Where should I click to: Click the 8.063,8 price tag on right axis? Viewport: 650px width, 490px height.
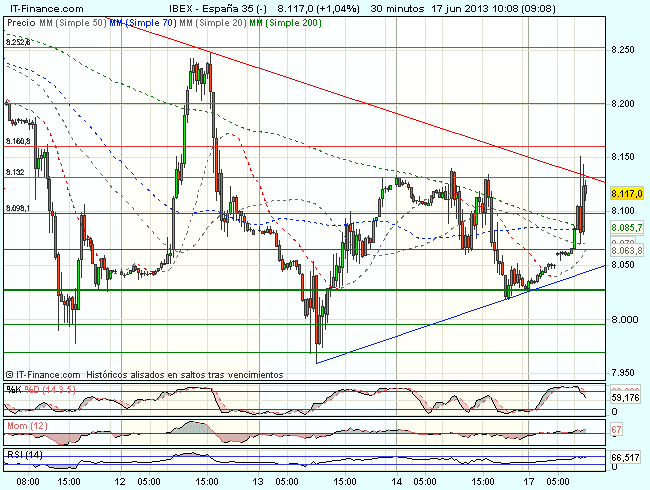pos(626,250)
